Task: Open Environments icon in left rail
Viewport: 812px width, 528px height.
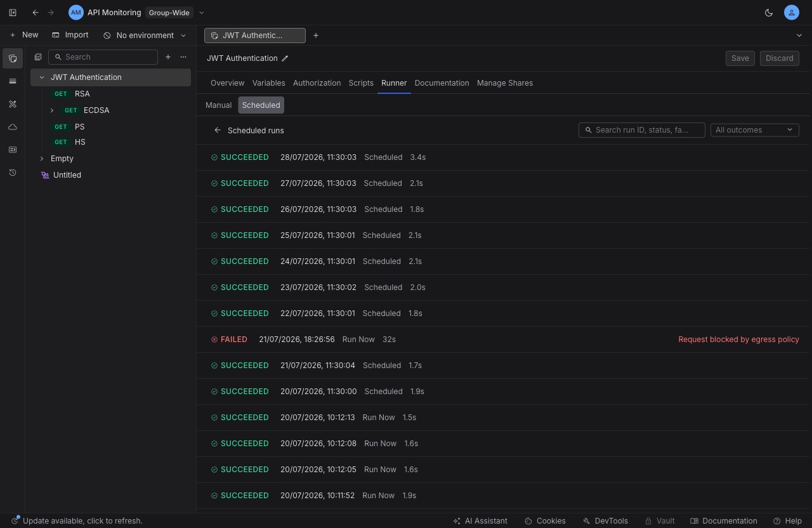Action: point(13,81)
